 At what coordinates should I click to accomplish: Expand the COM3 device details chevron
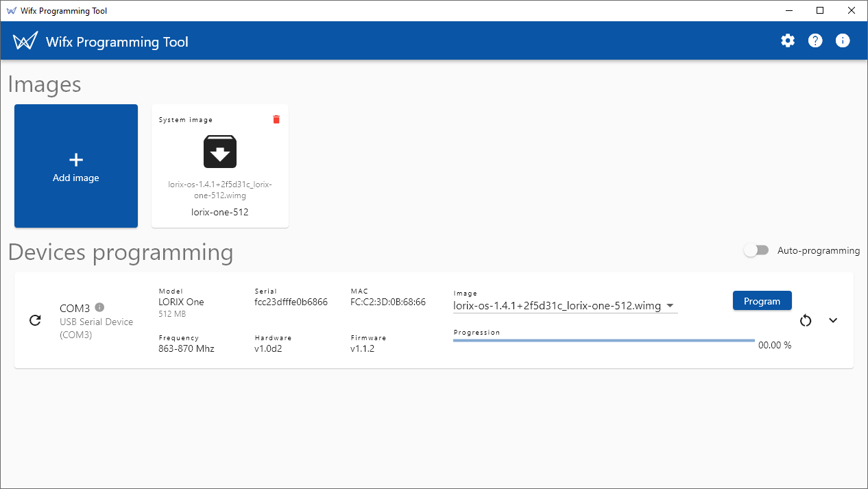(833, 320)
